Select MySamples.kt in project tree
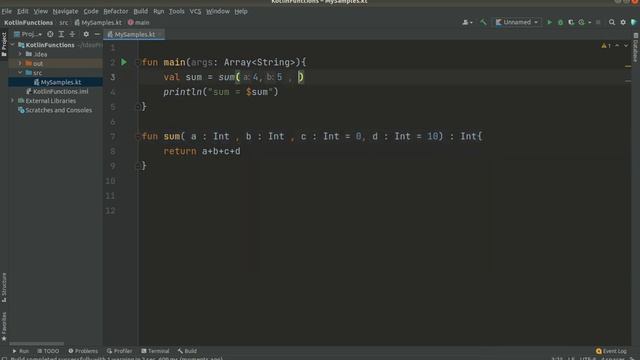This screenshot has width=640, height=360. [x=56, y=82]
